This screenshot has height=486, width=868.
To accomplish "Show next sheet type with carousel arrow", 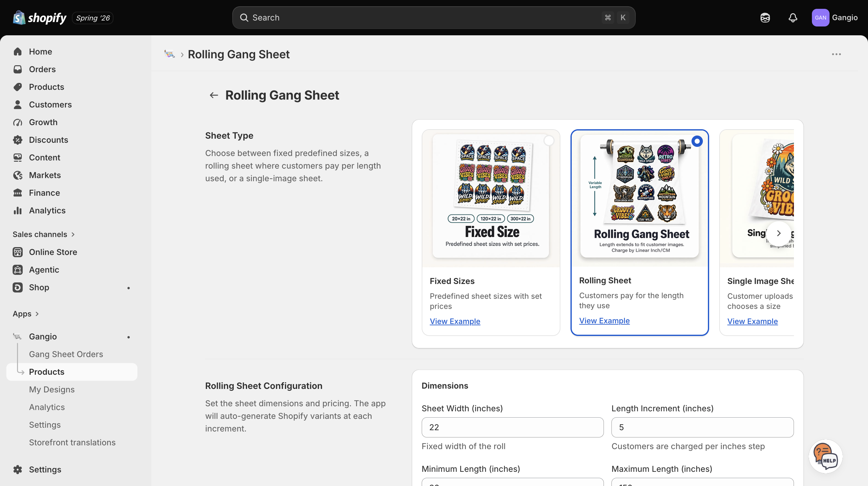I will (x=778, y=233).
